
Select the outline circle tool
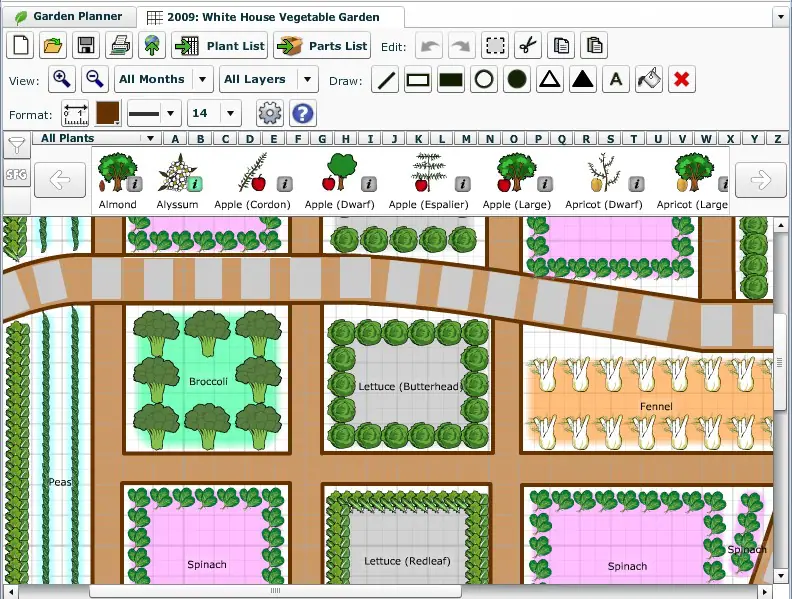[x=484, y=79]
